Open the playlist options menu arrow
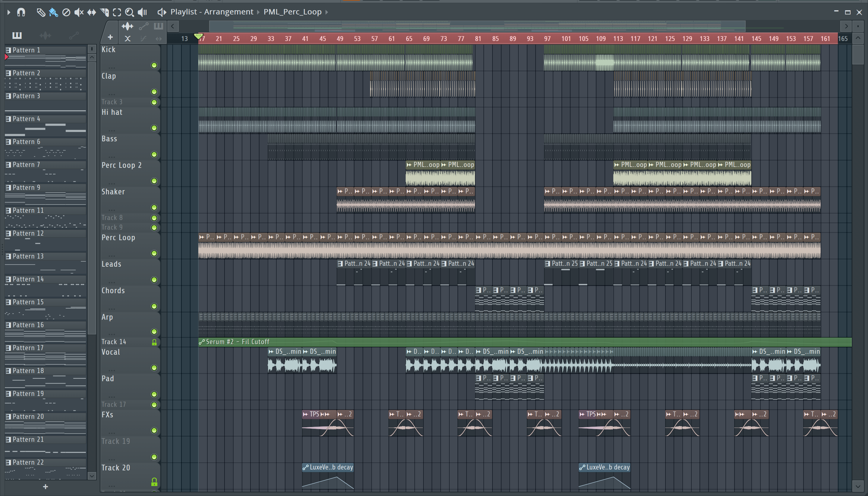The image size is (868, 496). (9, 12)
